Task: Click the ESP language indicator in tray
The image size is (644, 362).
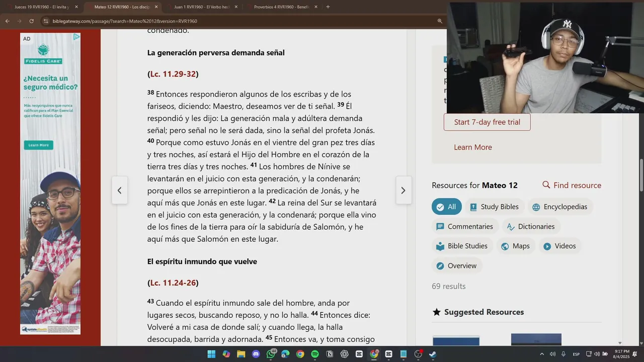Action: [x=576, y=354]
